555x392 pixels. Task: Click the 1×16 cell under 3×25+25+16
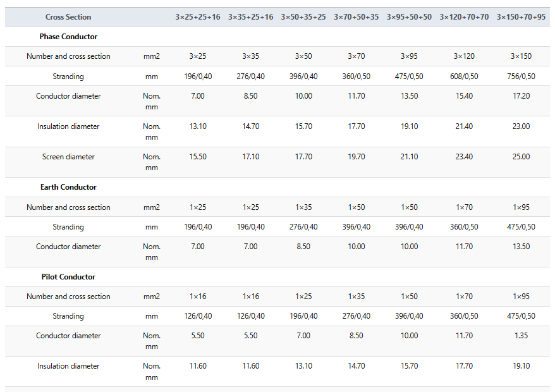pos(197,297)
